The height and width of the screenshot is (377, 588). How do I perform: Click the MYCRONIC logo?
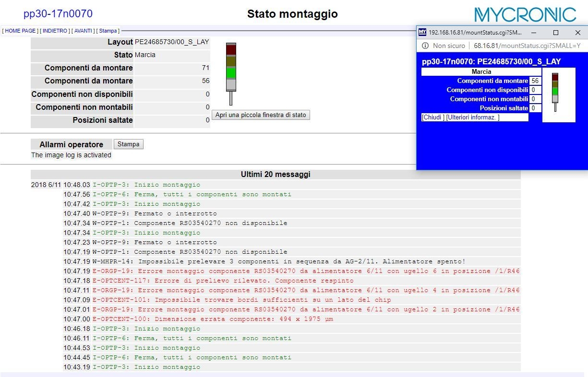point(525,14)
